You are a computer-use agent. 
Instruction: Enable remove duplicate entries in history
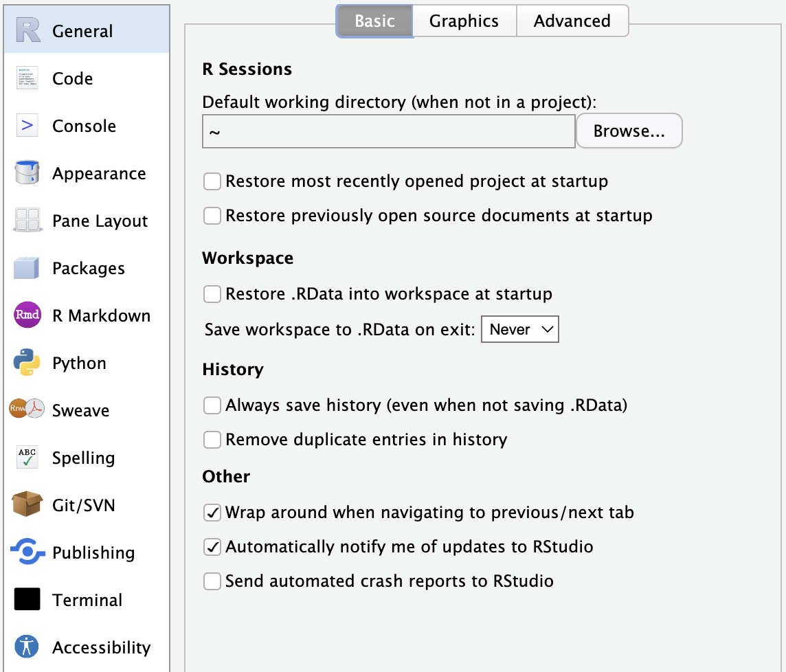tap(212, 440)
